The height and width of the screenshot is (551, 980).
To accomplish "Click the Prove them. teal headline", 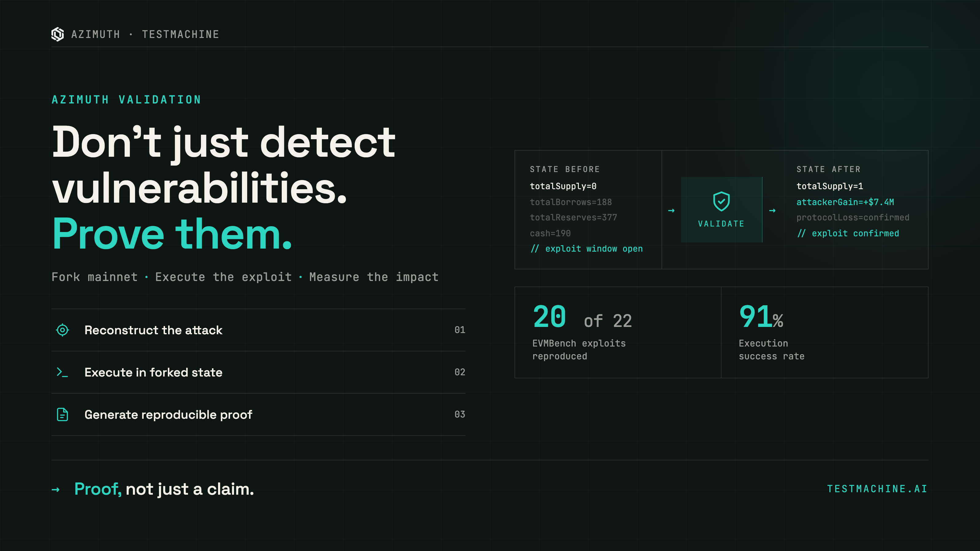I will pyautogui.click(x=172, y=234).
